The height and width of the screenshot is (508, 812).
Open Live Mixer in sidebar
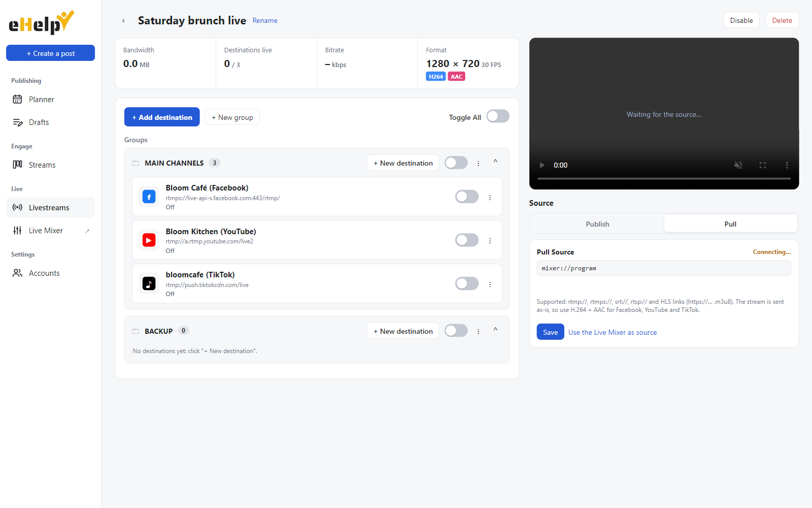click(x=50, y=231)
